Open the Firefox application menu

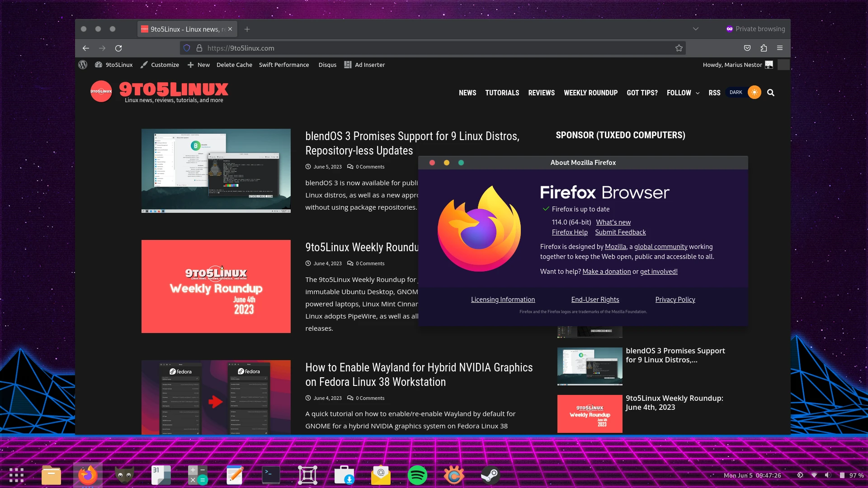coord(780,48)
